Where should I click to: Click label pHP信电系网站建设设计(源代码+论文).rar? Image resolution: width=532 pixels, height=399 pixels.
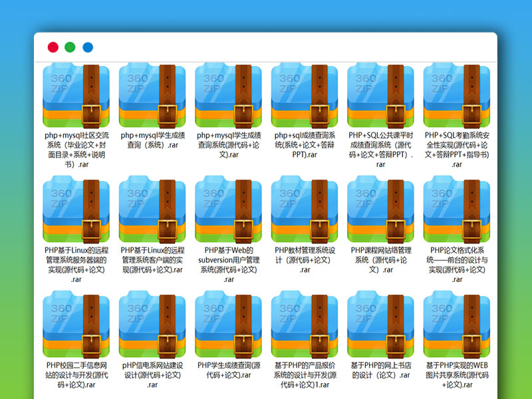coord(153,375)
